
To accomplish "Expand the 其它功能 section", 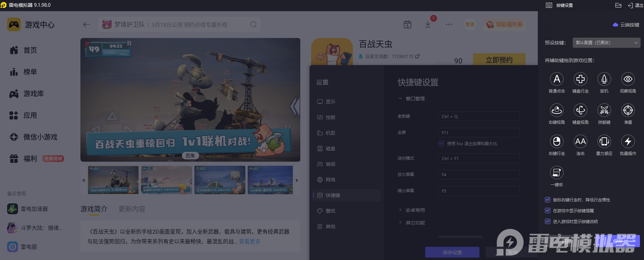I will (x=412, y=223).
